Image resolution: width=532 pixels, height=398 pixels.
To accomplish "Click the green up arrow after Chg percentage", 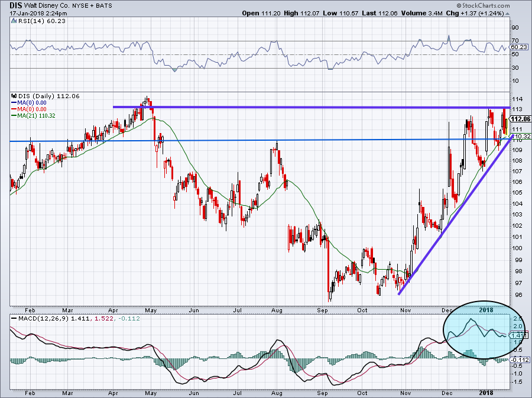I will click(x=508, y=14).
